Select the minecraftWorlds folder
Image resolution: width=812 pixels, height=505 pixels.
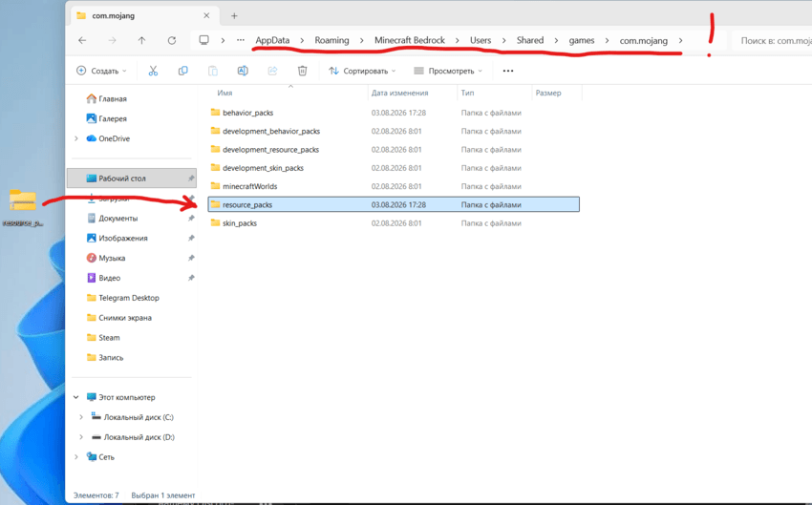coord(250,186)
